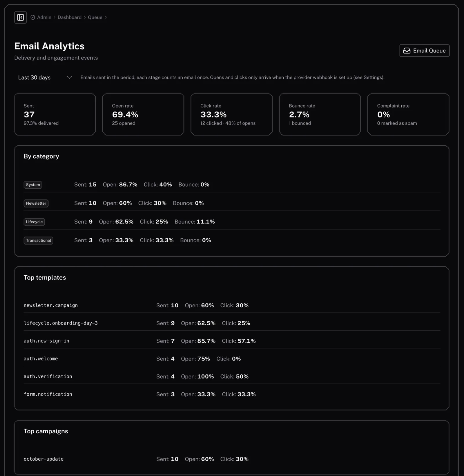Click the Transactional category badge

(38, 241)
